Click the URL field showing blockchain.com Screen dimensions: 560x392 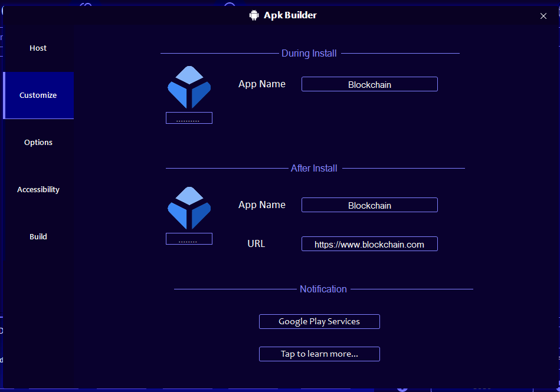click(x=369, y=244)
